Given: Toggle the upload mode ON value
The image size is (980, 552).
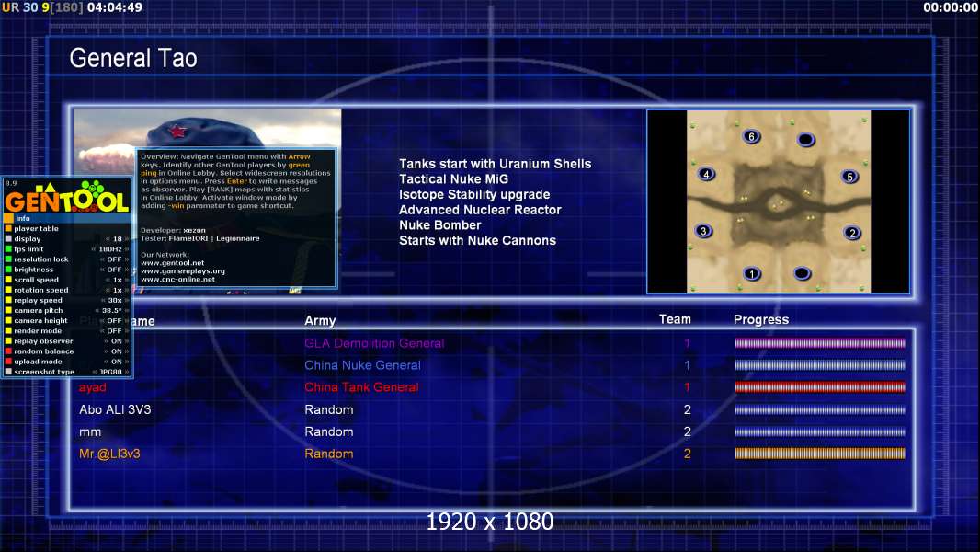Looking at the screenshot, I should 117,362.
